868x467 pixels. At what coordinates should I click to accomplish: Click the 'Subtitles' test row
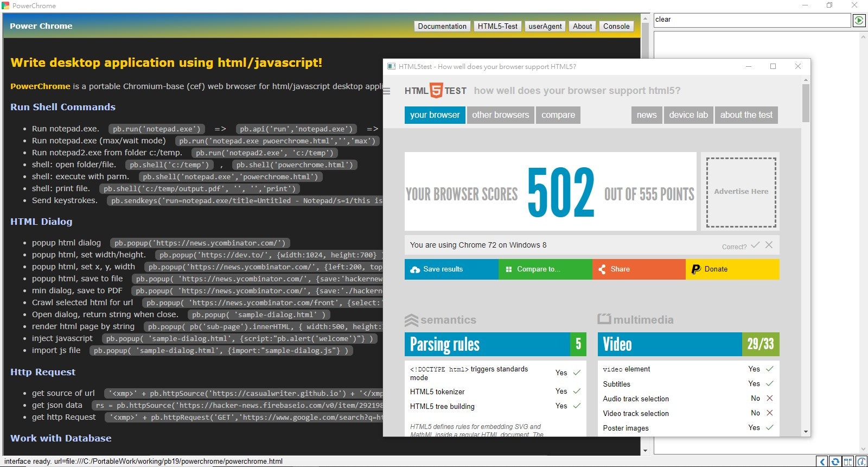coord(688,384)
